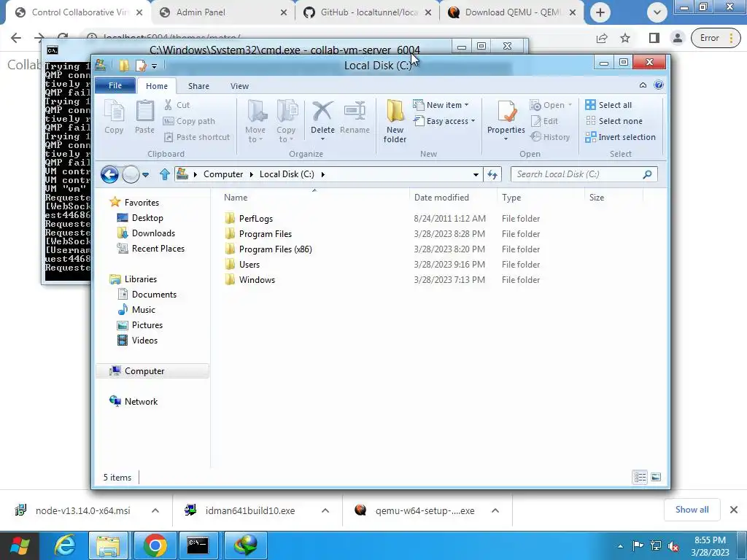Click the Copy icon in Clipboard group
This screenshot has width=747, height=560.
coord(114,117)
